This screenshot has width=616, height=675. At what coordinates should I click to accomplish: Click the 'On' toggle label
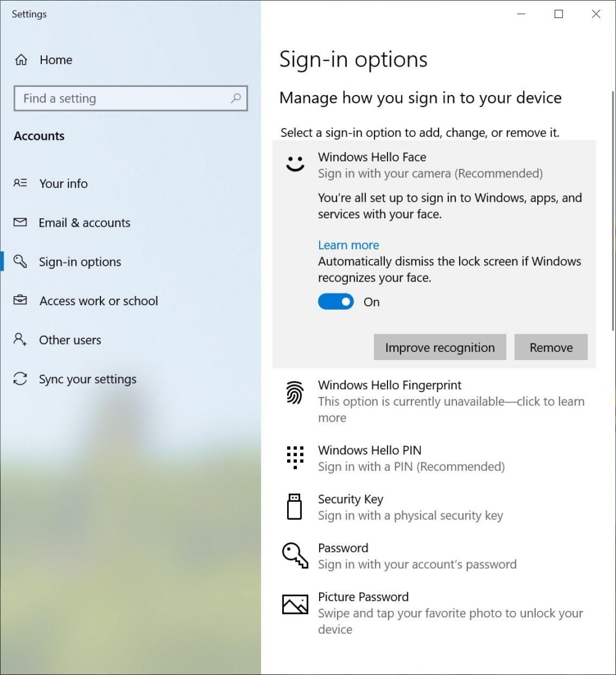(x=371, y=302)
